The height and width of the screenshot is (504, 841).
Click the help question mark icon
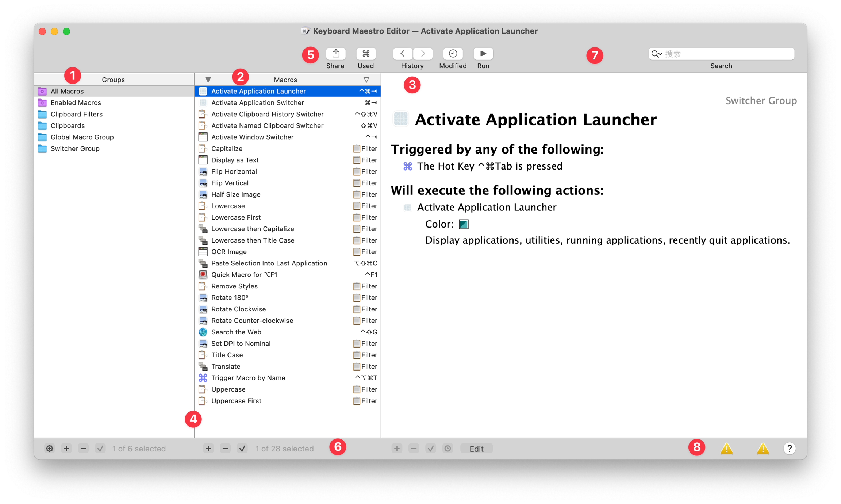789,448
